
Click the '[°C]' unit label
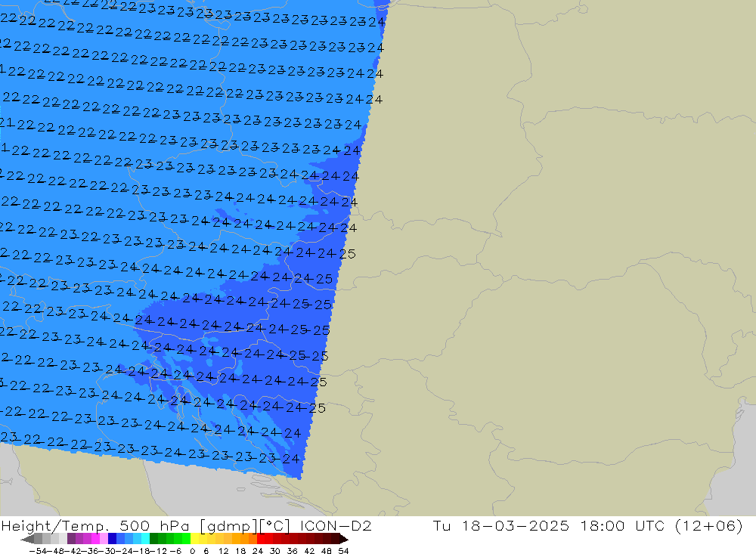pos(275,526)
